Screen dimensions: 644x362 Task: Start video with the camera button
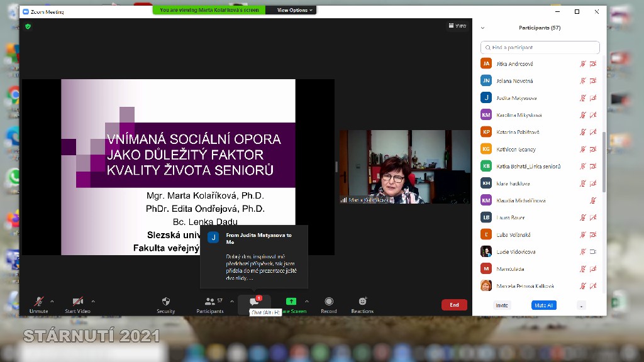[x=77, y=302]
